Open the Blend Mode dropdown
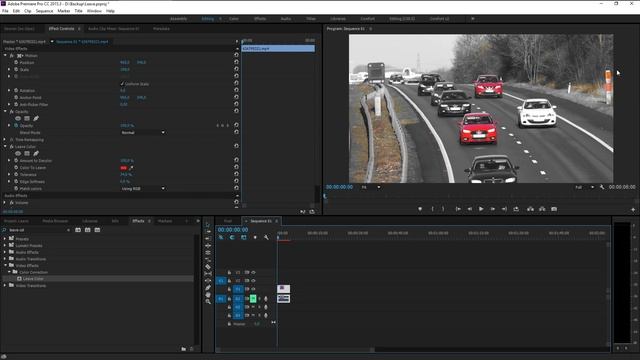Image resolution: width=640 pixels, height=360 pixels. click(x=143, y=133)
